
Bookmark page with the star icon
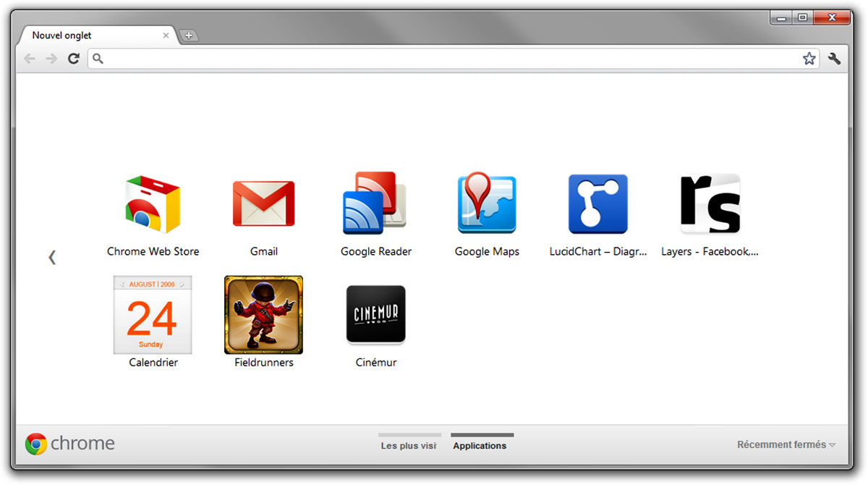click(809, 59)
